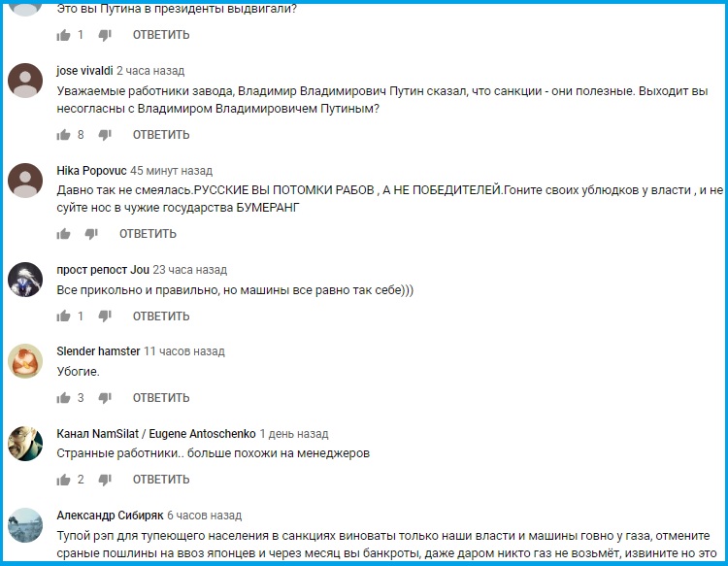Open the '23 часа назад' timestamp link
The height and width of the screenshot is (566, 728).
190,270
